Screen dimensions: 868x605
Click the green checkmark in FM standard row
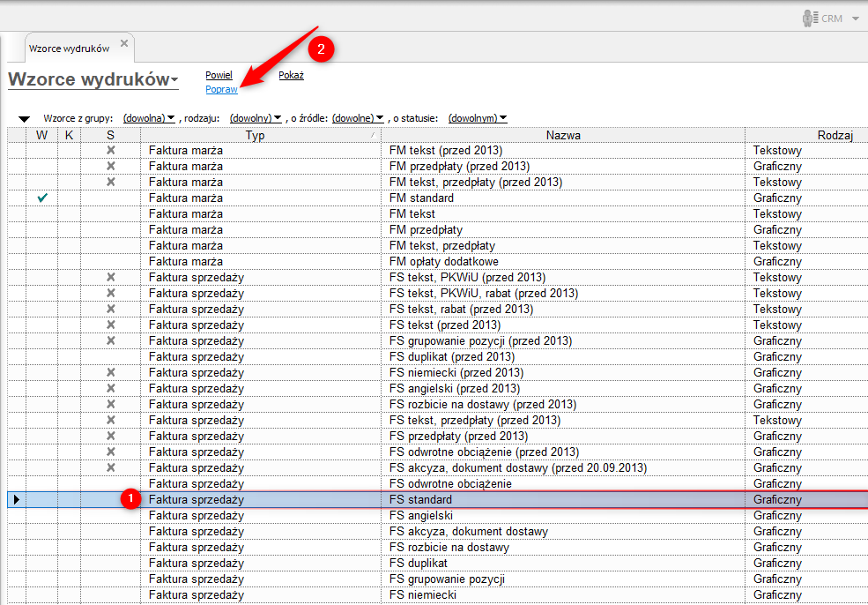42,198
